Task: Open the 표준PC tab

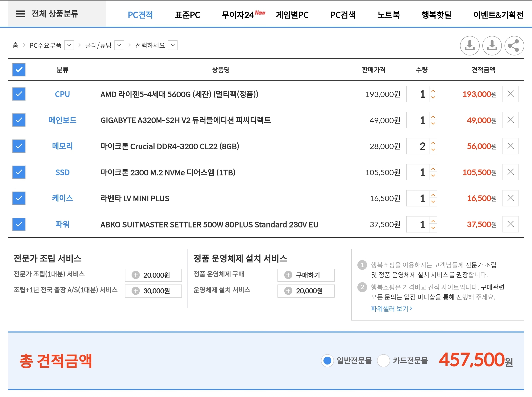Action: tap(188, 15)
